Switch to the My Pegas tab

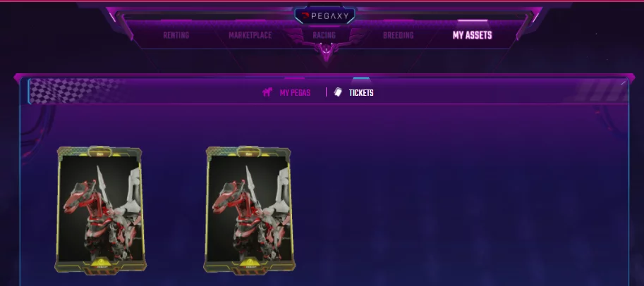[295, 93]
